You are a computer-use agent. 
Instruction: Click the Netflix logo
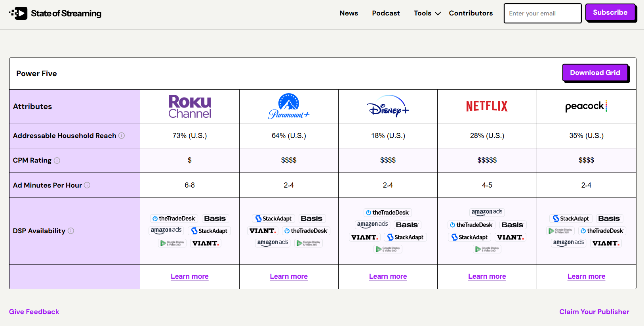pos(487,106)
